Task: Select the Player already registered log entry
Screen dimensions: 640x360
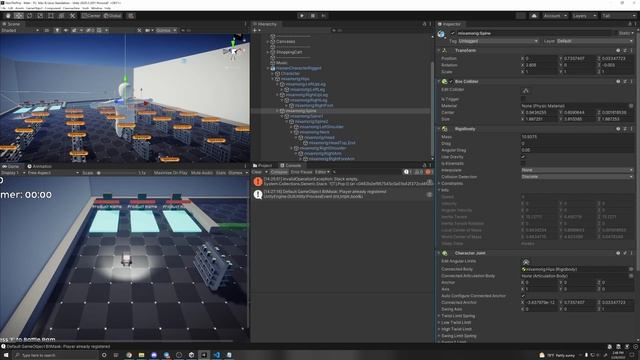Action: (x=342, y=194)
